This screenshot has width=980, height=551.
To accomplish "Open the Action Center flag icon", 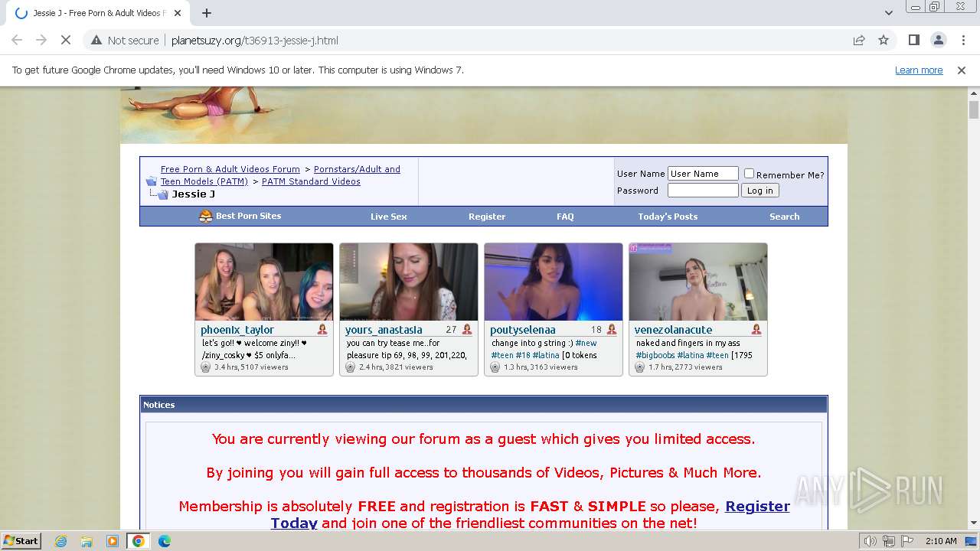I will tap(906, 541).
